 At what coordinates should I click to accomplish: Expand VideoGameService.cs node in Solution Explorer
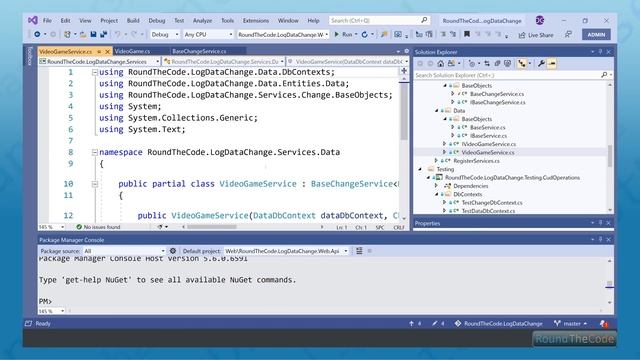(x=444, y=152)
